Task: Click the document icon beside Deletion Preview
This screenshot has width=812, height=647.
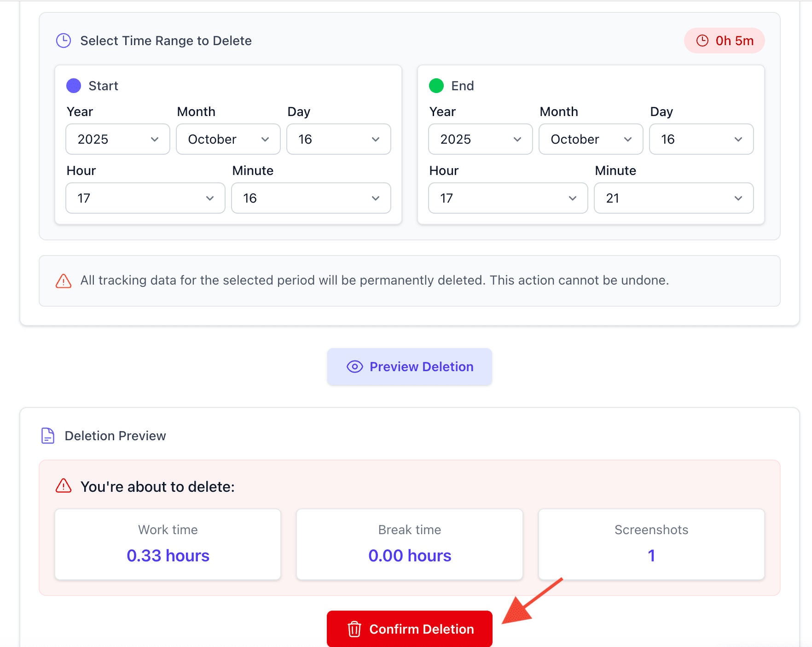Action: (x=48, y=435)
